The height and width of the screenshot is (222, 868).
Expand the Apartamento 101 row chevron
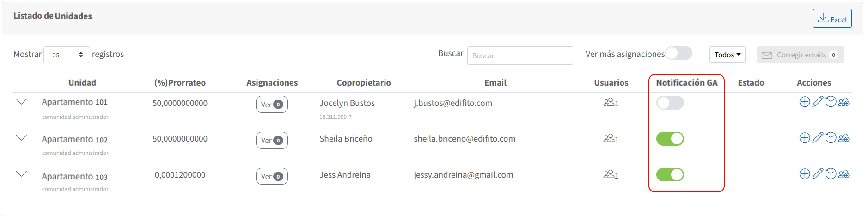point(21,102)
